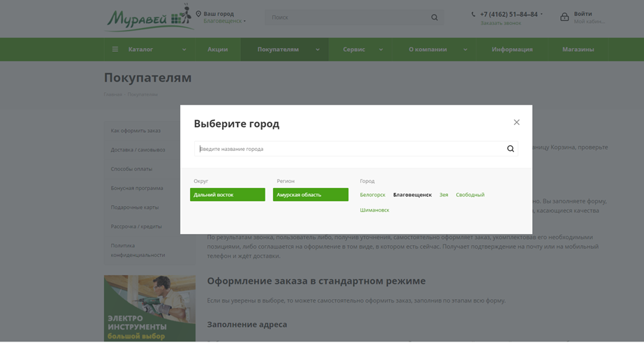
Task: Click the phone handset icon in header
Action: point(474,14)
